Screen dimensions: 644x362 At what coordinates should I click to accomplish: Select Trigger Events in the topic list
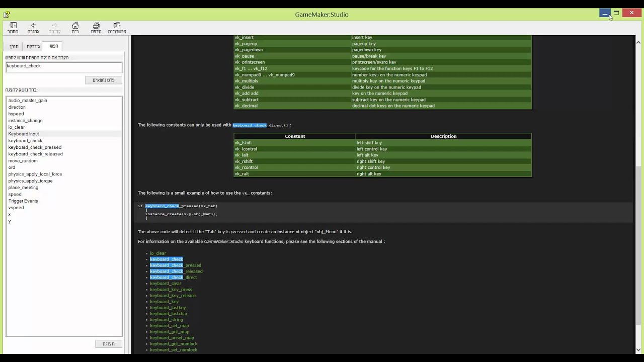tap(23, 201)
